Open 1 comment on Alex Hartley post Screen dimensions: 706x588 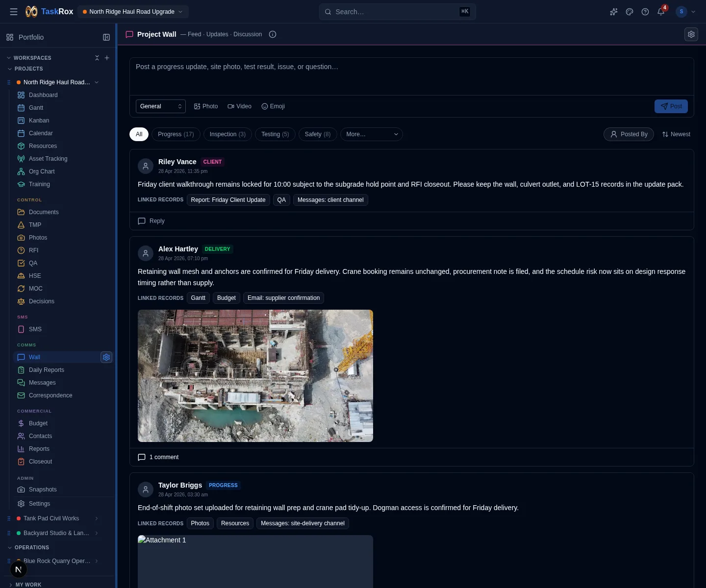pos(158,457)
